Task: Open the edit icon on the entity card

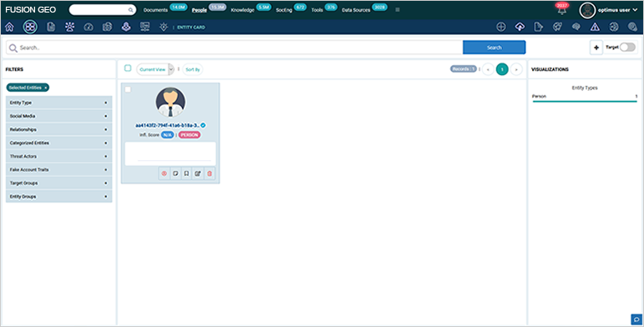Action: point(198,174)
